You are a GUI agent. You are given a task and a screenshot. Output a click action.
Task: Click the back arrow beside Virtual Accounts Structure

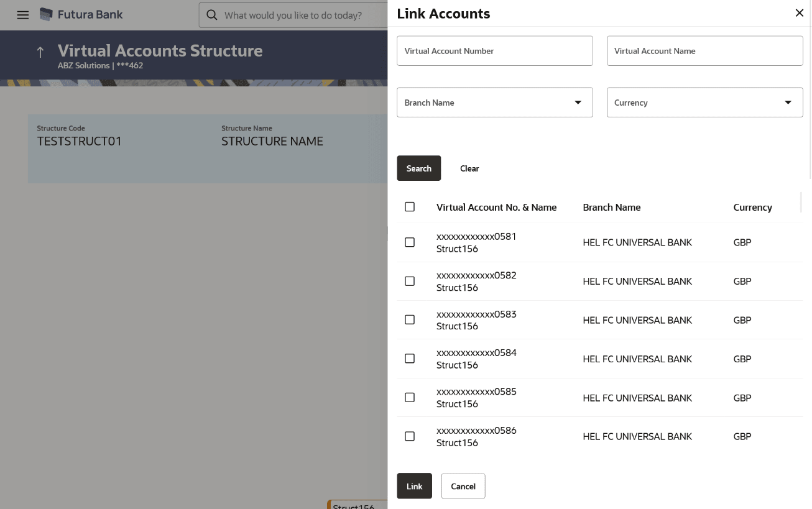[40, 52]
